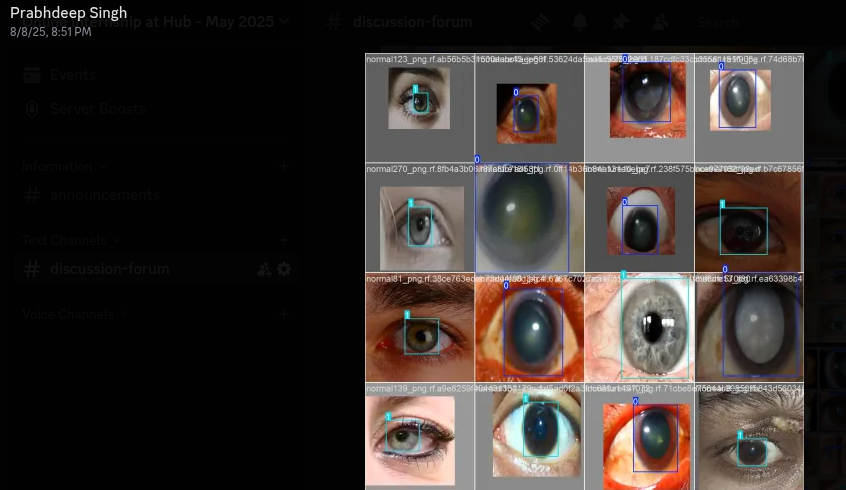Open the Events section
Viewport: 846px width, 490px height.
click(72, 75)
